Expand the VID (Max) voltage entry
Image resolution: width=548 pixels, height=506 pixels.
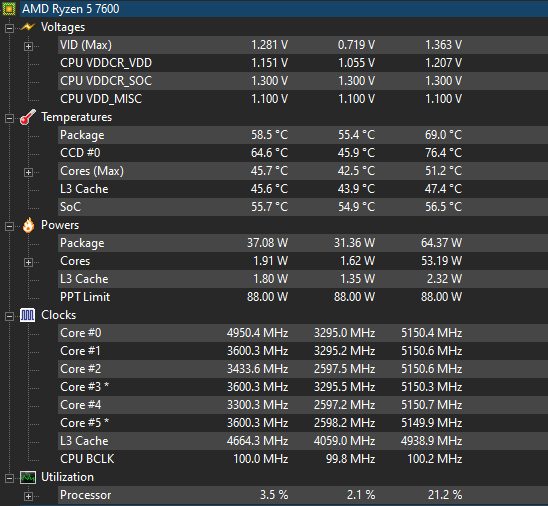pyautogui.click(x=28, y=46)
